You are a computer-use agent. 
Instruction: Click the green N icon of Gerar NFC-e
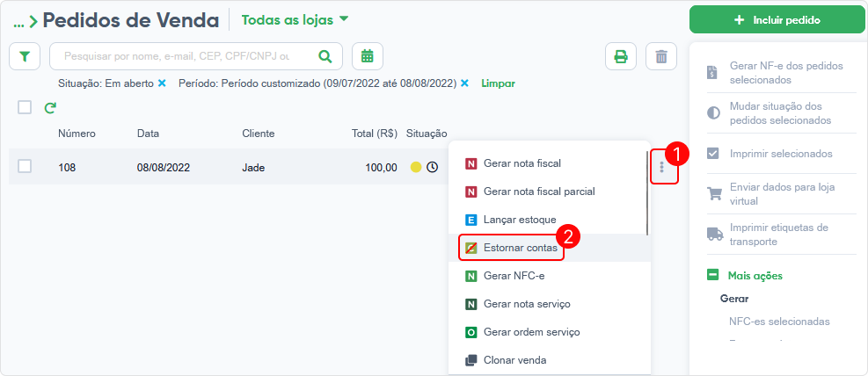click(x=471, y=276)
